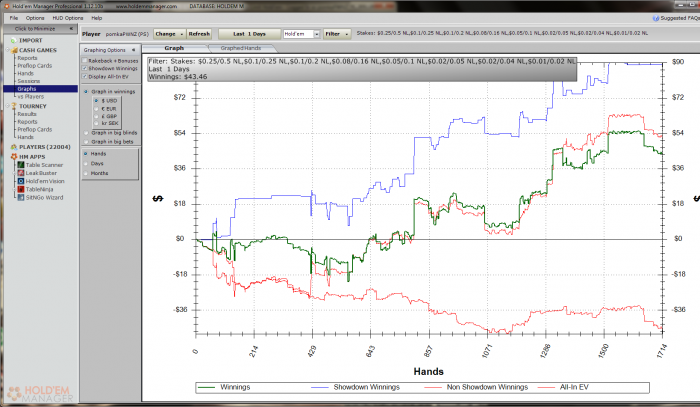The height and width of the screenshot is (407, 700).
Task: Open the Change player dropdown button
Action: 169,34
